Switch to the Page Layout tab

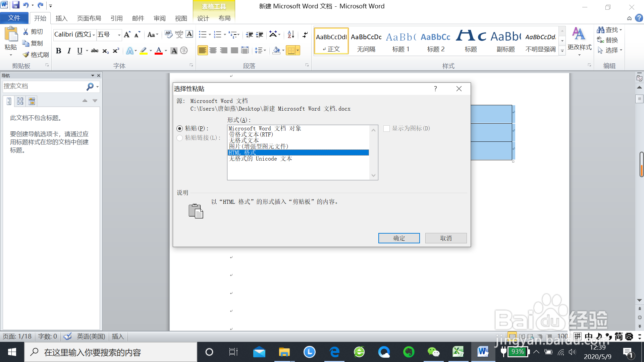point(89,18)
